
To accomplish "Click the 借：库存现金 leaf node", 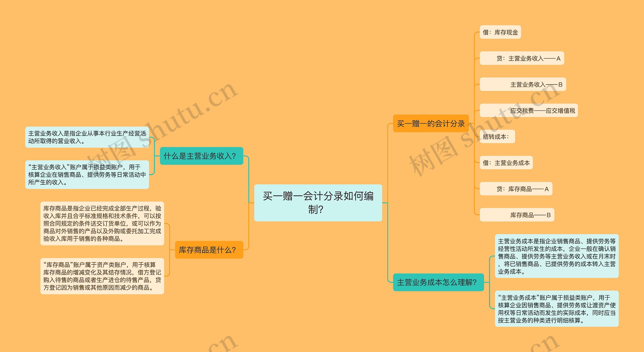I will tap(500, 32).
